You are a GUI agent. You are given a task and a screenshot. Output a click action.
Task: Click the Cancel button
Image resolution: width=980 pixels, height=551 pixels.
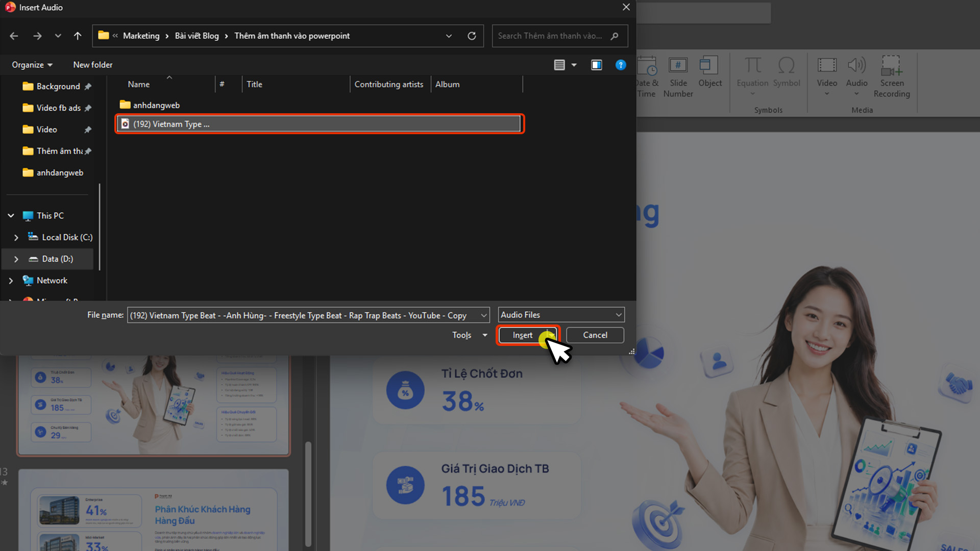tap(595, 335)
